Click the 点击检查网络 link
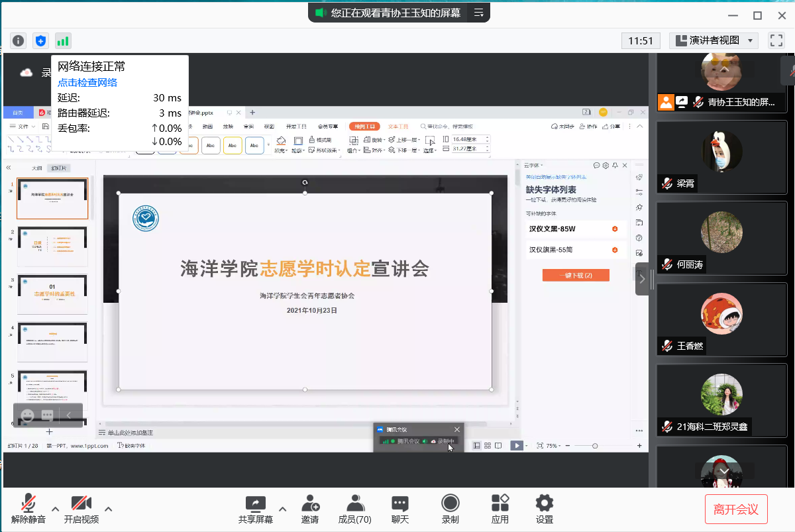Screen dimensions: 795x532 pyautogui.click(x=87, y=83)
